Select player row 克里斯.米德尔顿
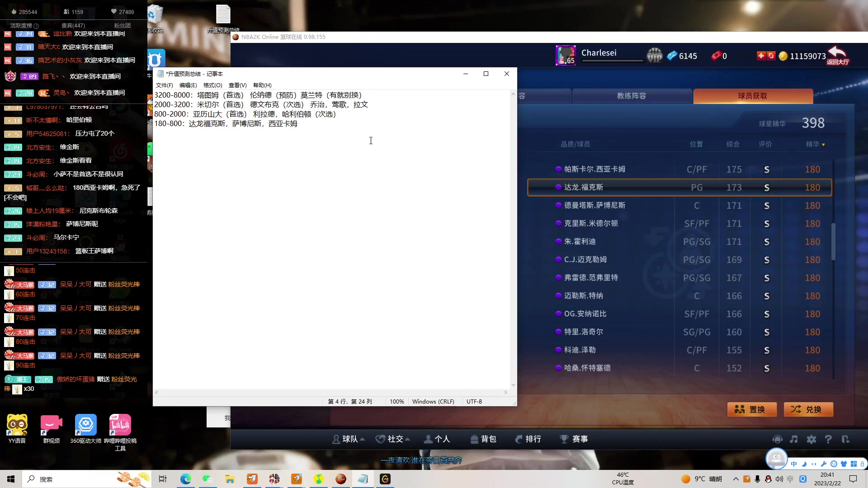 (x=591, y=224)
